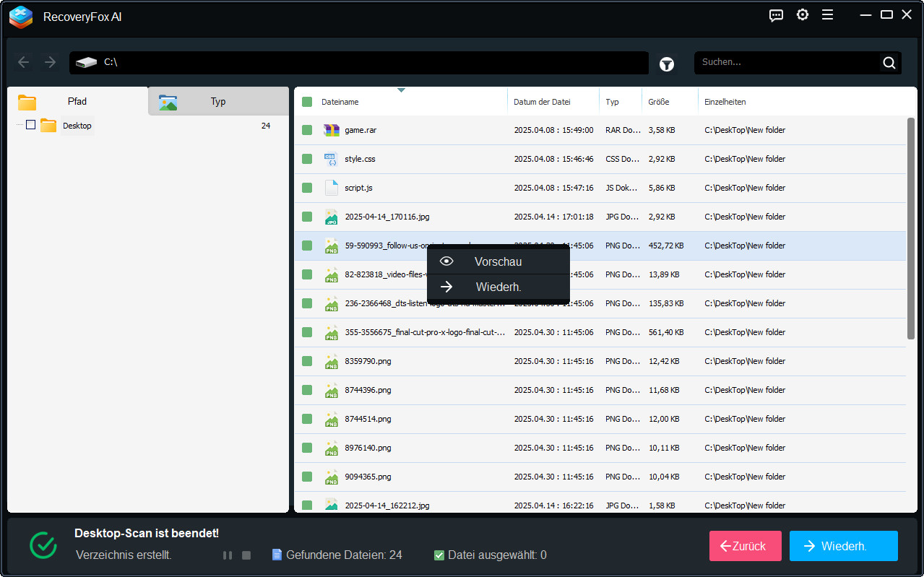Click the PNG icon of the 82-823818 file
The image size is (924, 577).
(x=331, y=274)
